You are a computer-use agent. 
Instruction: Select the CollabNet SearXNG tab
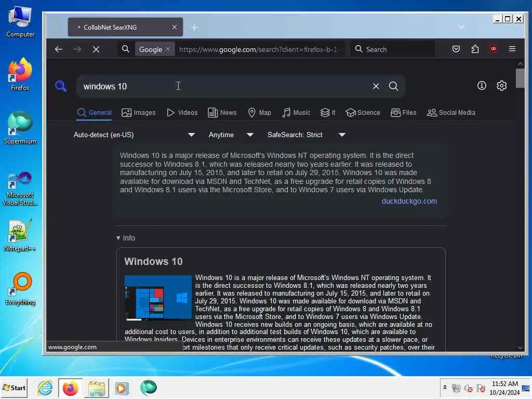(125, 27)
